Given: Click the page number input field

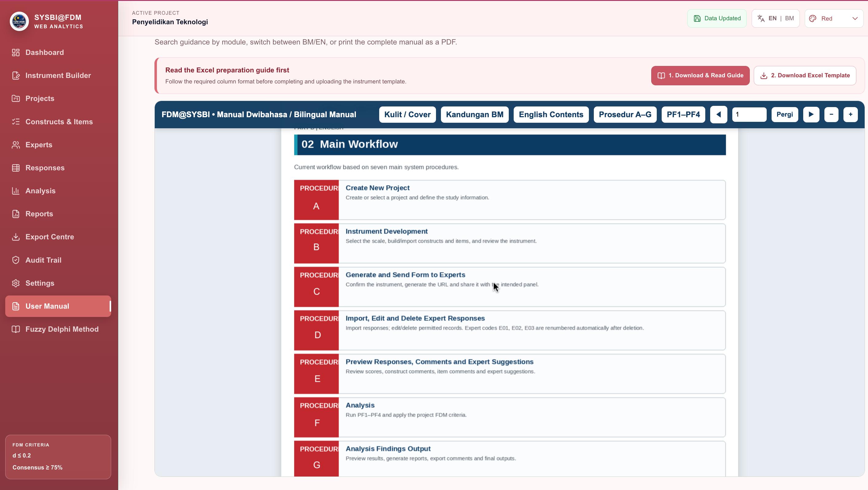Looking at the screenshot, I should point(749,114).
